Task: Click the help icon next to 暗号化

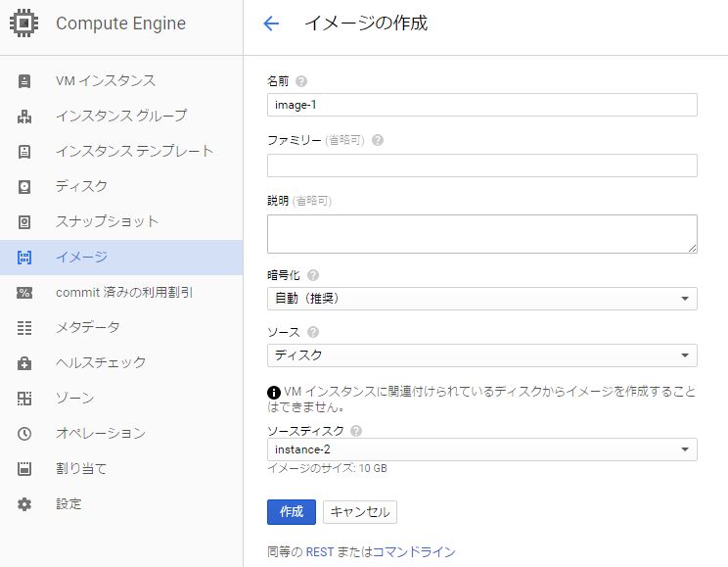Action: click(x=313, y=275)
